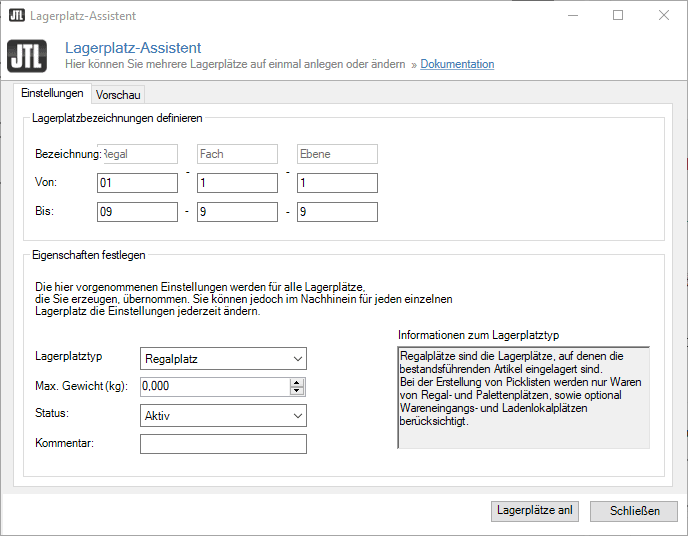Open the Lagerplatztyp dropdown
The image size is (688, 536).
point(223,359)
